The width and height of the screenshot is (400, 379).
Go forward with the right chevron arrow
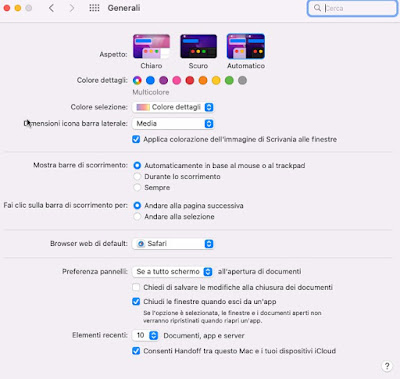[72, 8]
